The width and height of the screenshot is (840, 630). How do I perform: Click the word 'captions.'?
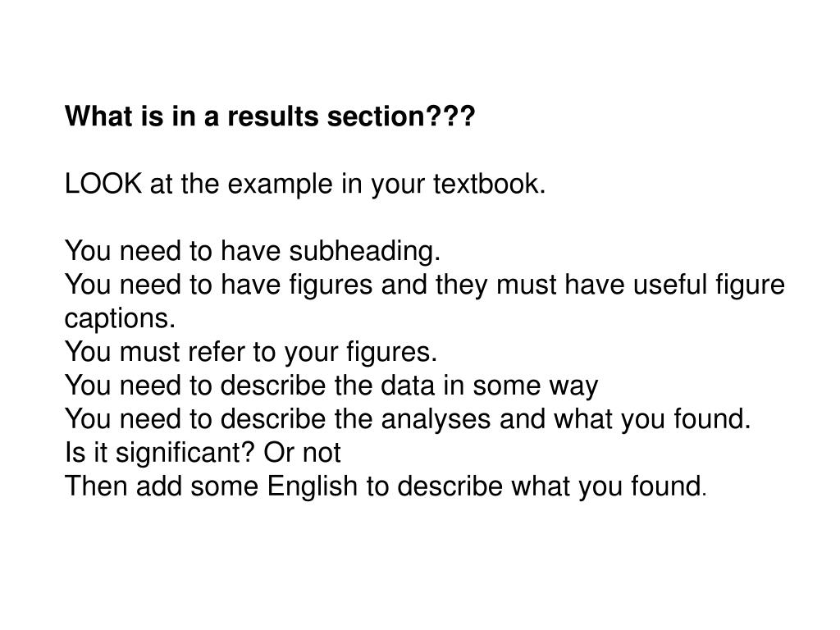(x=120, y=319)
